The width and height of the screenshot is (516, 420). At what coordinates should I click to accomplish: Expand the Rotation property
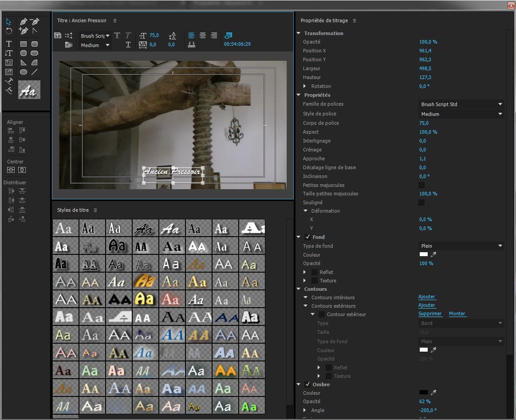(305, 86)
